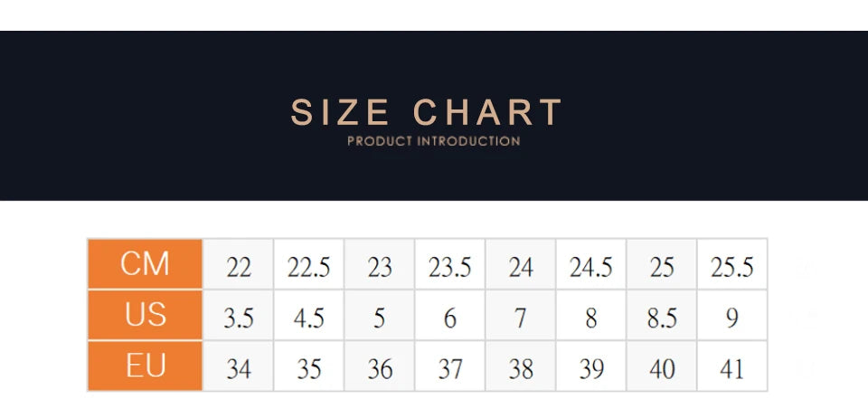Choose the US size 6 cell

pos(450,315)
